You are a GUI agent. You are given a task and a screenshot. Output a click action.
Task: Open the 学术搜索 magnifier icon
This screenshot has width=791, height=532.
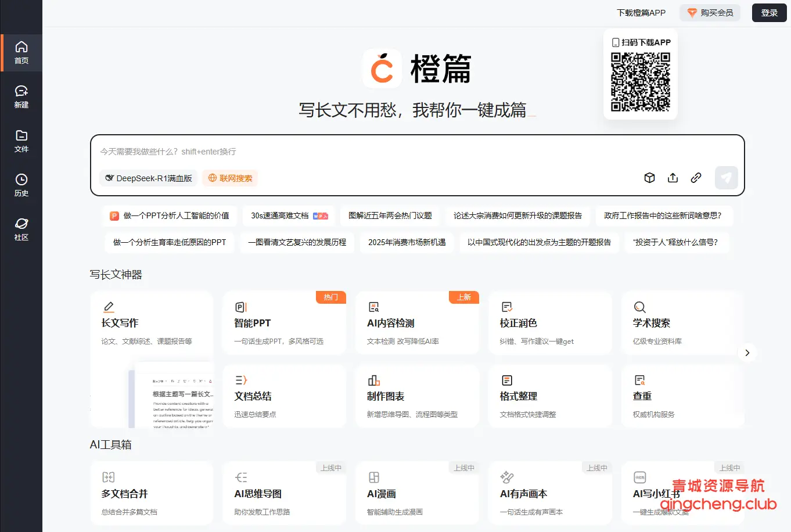pyautogui.click(x=639, y=307)
